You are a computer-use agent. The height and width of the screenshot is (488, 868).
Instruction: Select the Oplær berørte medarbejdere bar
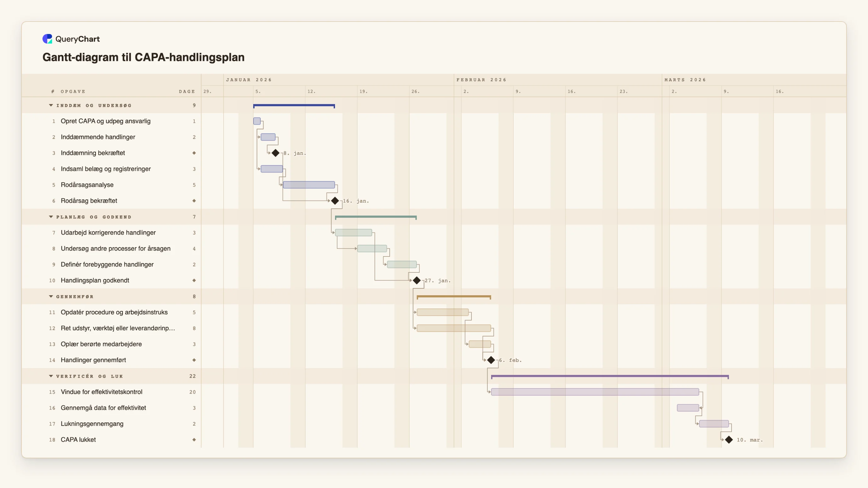click(480, 344)
